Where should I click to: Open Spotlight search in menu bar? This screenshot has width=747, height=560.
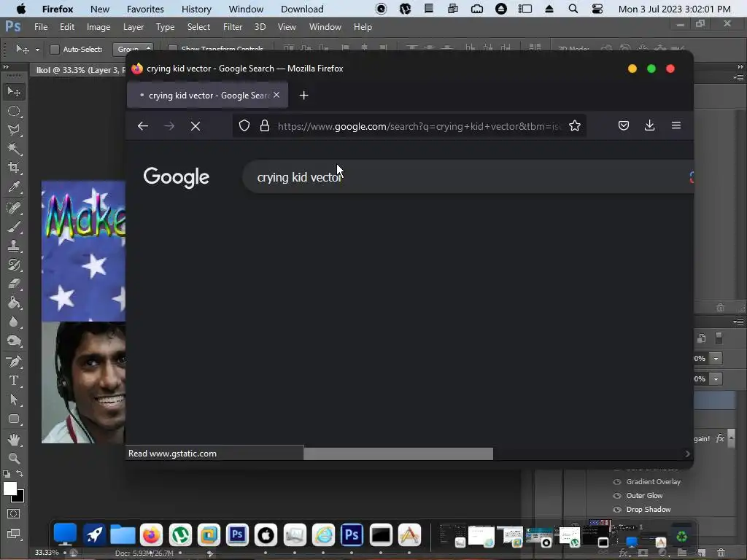click(x=573, y=9)
